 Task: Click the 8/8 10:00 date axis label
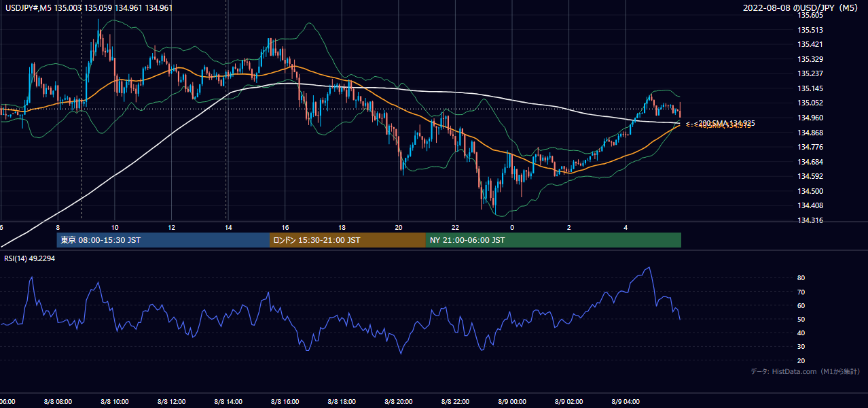[115, 402]
